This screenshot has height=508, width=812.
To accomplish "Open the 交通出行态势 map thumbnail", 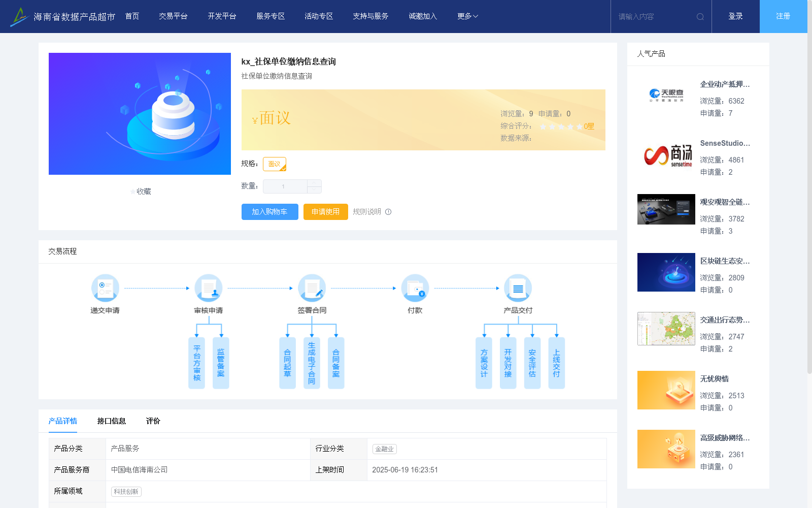I will coord(666,329).
